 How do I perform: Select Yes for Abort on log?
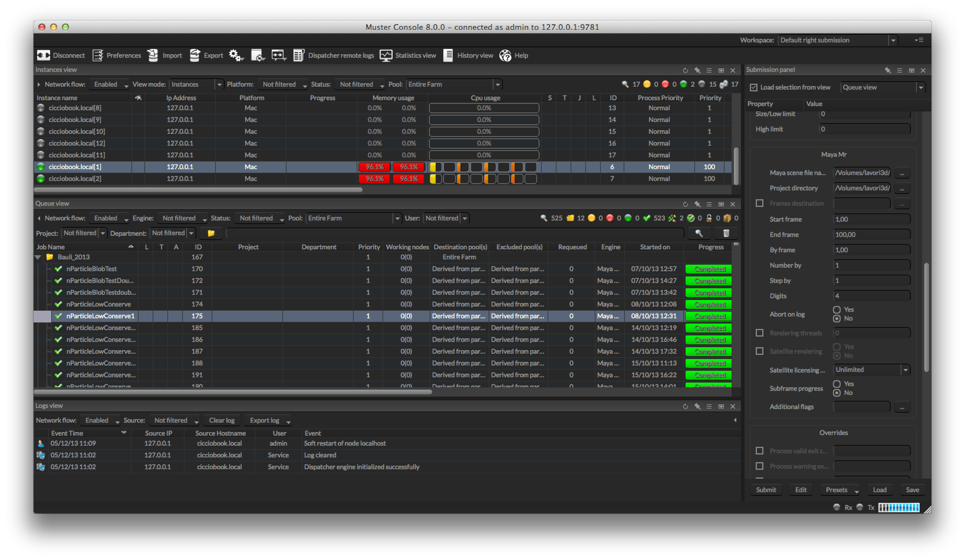tap(837, 309)
